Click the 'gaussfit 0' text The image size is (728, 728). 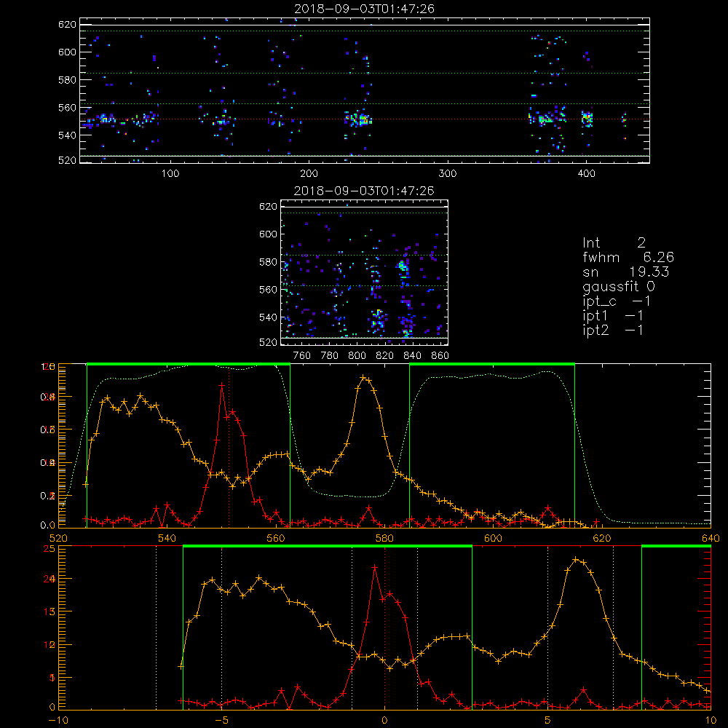click(618, 286)
